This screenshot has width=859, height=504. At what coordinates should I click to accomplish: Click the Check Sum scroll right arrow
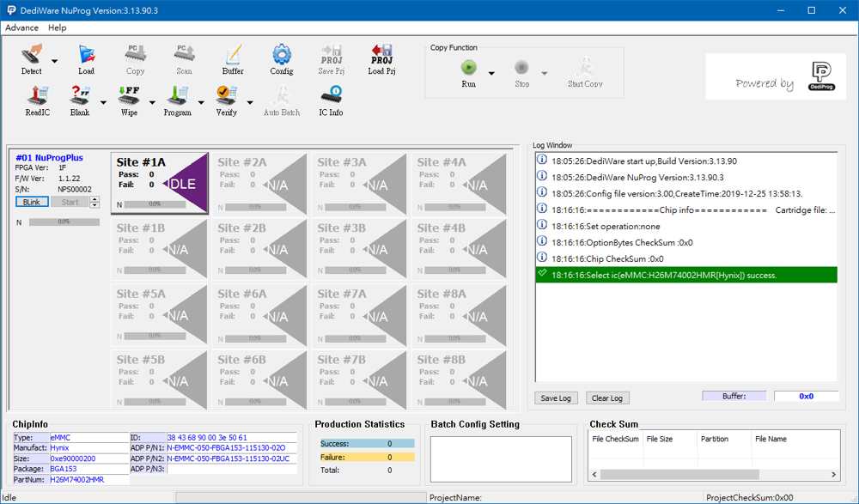pos(834,475)
